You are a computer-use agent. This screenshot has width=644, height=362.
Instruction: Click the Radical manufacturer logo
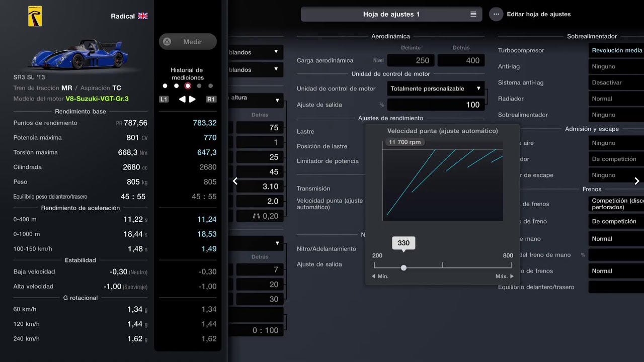click(x=35, y=16)
